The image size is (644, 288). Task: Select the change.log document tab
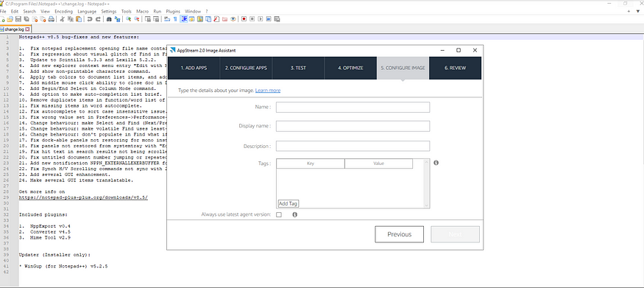15,29
